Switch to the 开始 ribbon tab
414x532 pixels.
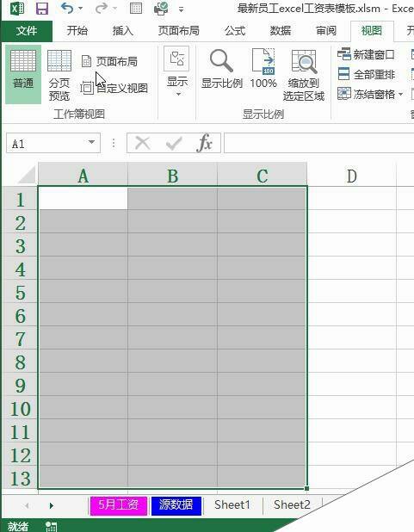77,31
